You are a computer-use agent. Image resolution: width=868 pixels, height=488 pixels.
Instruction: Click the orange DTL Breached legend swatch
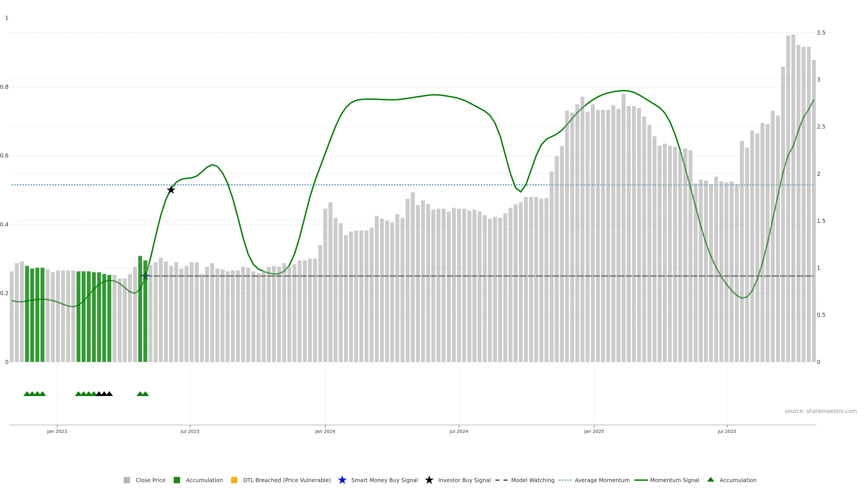pos(234,480)
